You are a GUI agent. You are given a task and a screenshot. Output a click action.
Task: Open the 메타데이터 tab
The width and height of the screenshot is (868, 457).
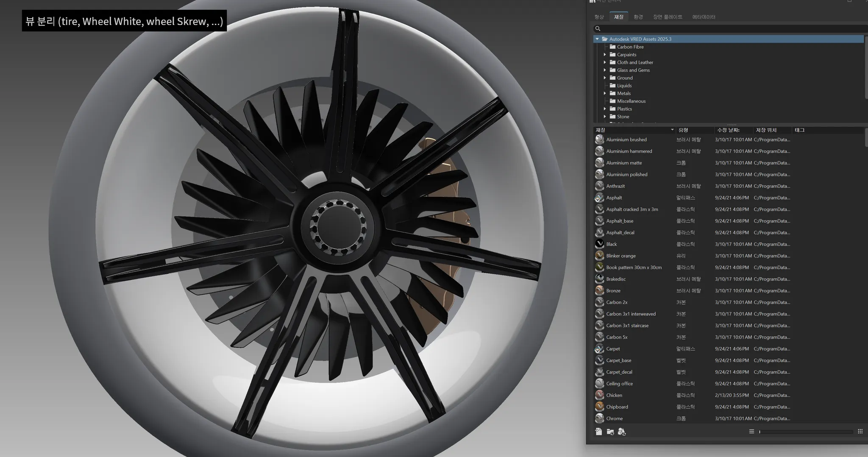704,17
